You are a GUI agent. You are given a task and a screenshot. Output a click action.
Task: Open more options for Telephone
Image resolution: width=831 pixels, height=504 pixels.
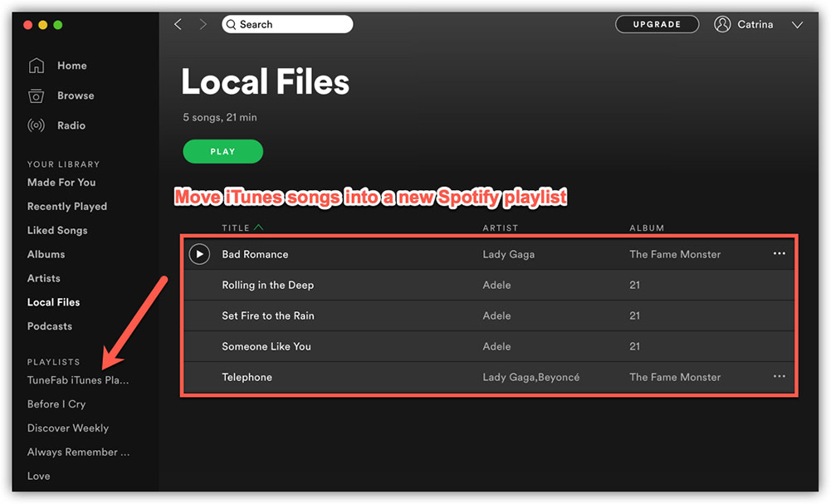(779, 376)
